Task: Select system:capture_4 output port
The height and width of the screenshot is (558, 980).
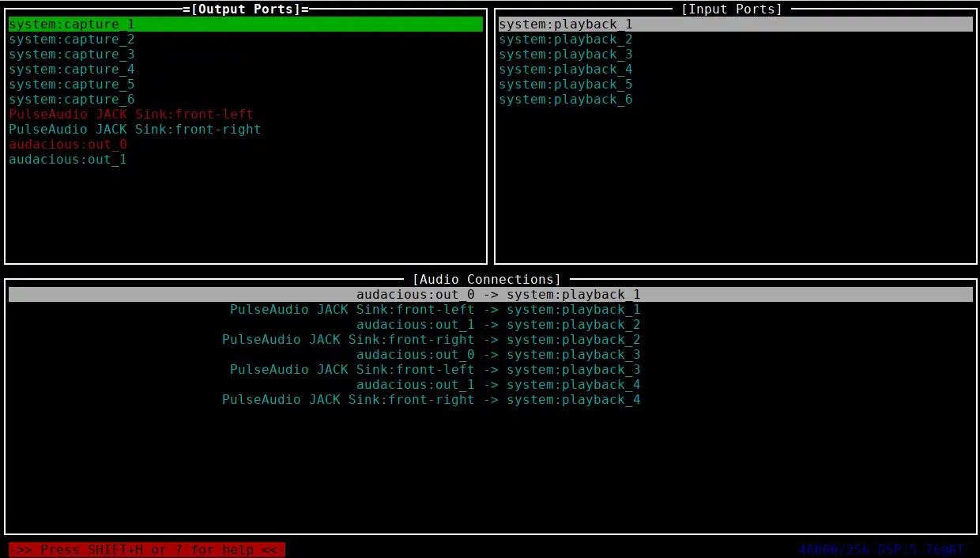Action: coord(72,70)
